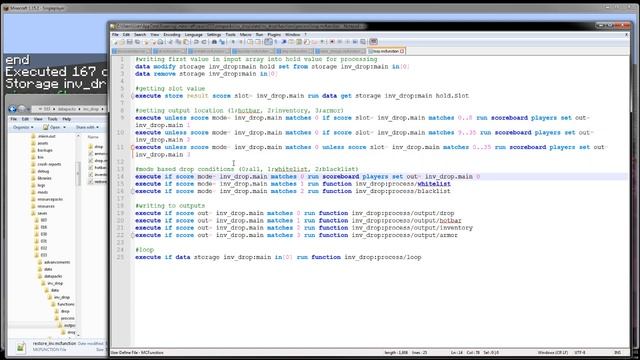Click the 'UTF-8' encoding status bar entry
This screenshot has width=640, height=360.
[580, 352]
